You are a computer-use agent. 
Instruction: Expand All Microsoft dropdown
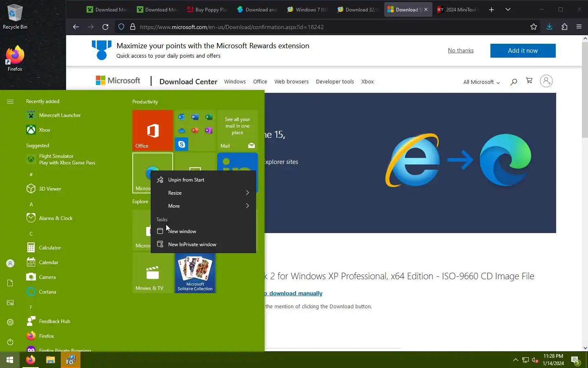481,82
